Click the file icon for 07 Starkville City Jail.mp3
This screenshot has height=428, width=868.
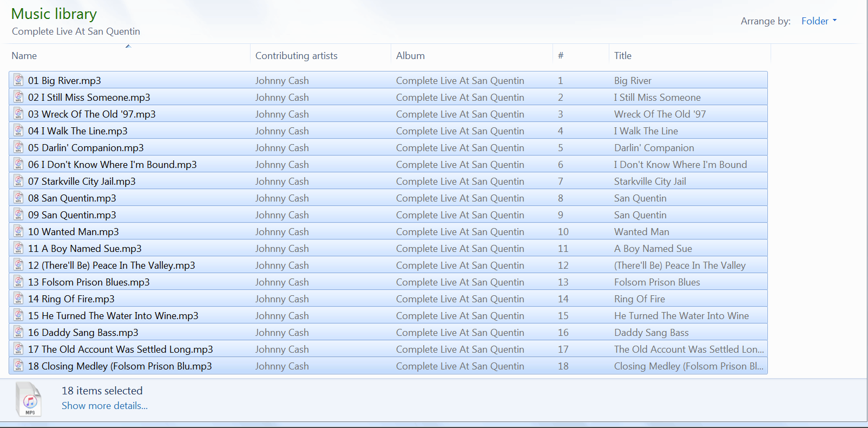tap(18, 181)
